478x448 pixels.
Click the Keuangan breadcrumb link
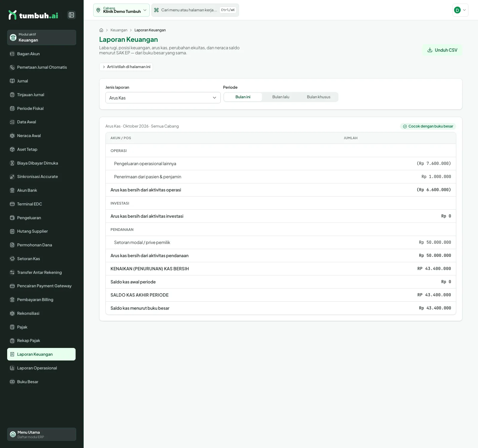pos(119,30)
